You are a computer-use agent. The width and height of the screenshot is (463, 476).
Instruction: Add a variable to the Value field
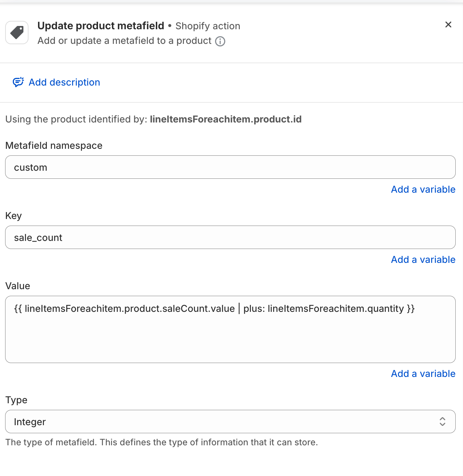click(423, 374)
